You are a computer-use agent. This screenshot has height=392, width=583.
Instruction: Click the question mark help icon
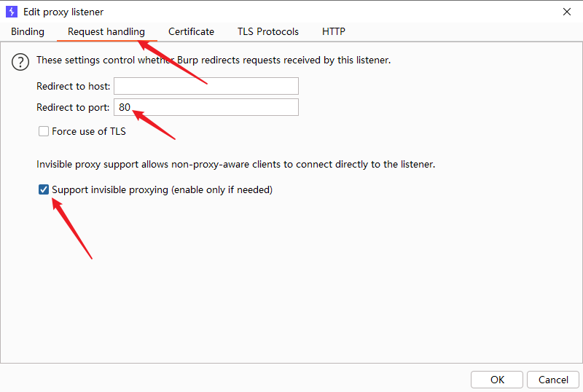click(x=20, y=62)
